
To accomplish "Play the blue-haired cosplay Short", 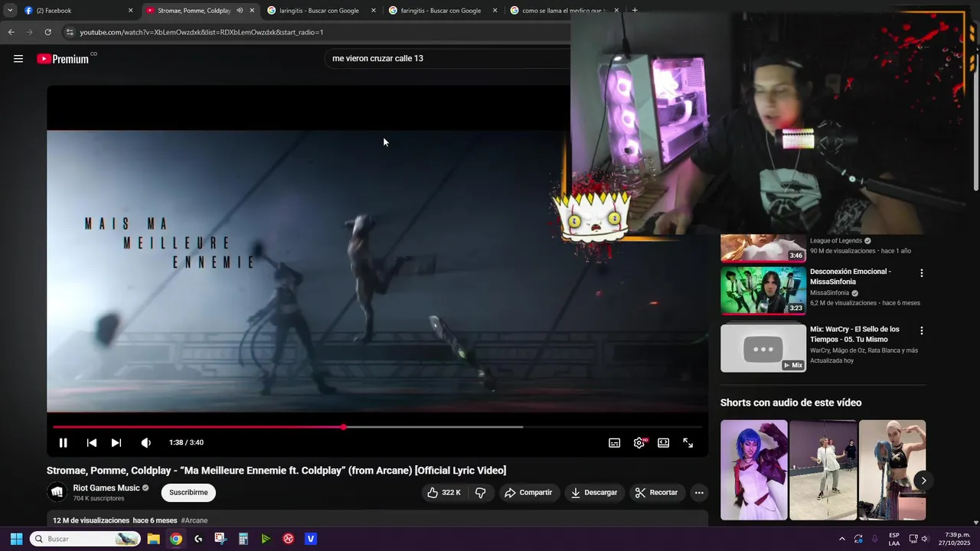I will (x=753, y=470).
